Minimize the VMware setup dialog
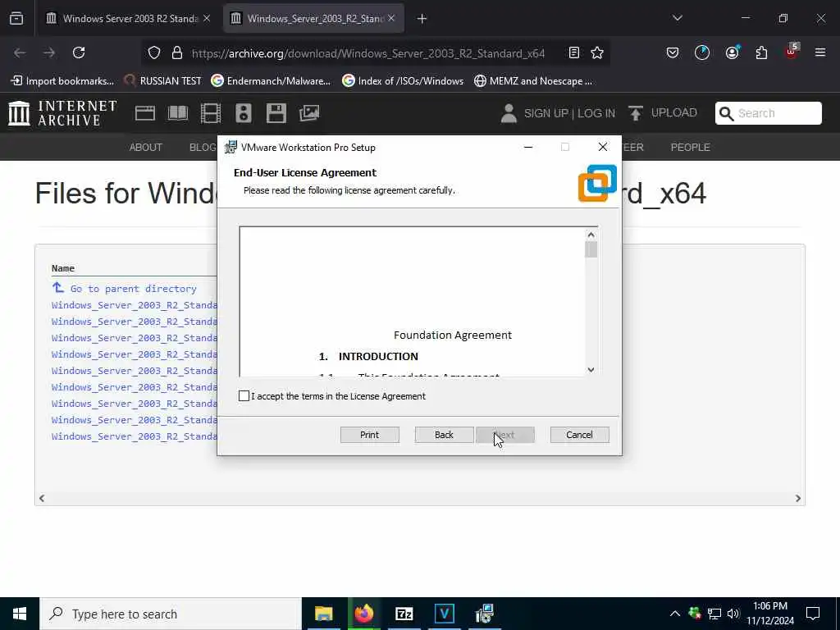The width and height of the screenshot is (840, 630). pyautogui.click(x=528, y=147)
